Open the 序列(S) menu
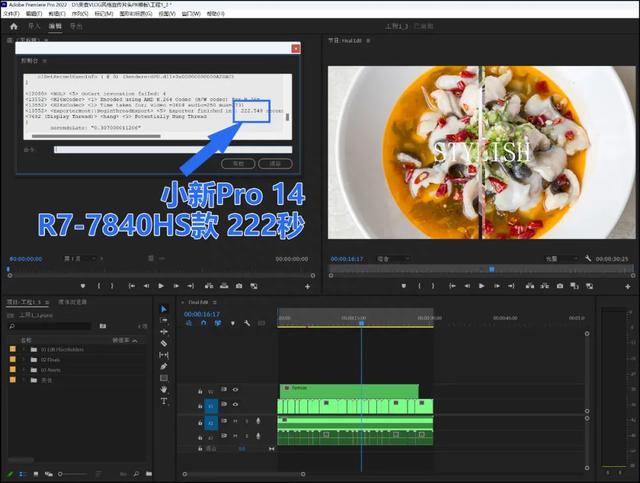The width and height of the screenshot is (640, 483). click(x=80, y=13)
